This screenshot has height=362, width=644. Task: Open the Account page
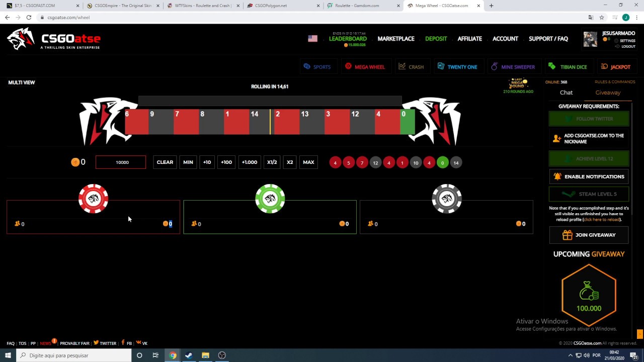(x=505, y=39)
